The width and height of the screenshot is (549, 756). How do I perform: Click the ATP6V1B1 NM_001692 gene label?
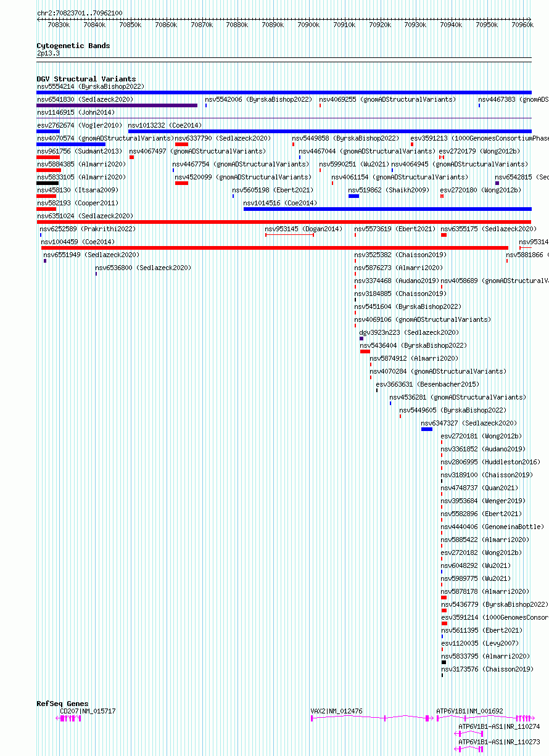pyautogui.click(x=469, y=712)
